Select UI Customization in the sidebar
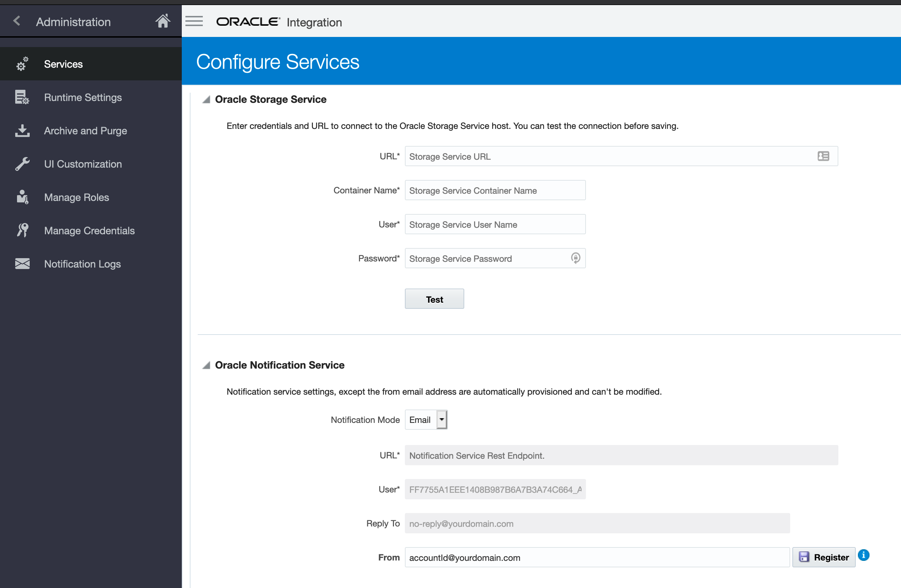901x588 pixels. (x=83, y=164)
